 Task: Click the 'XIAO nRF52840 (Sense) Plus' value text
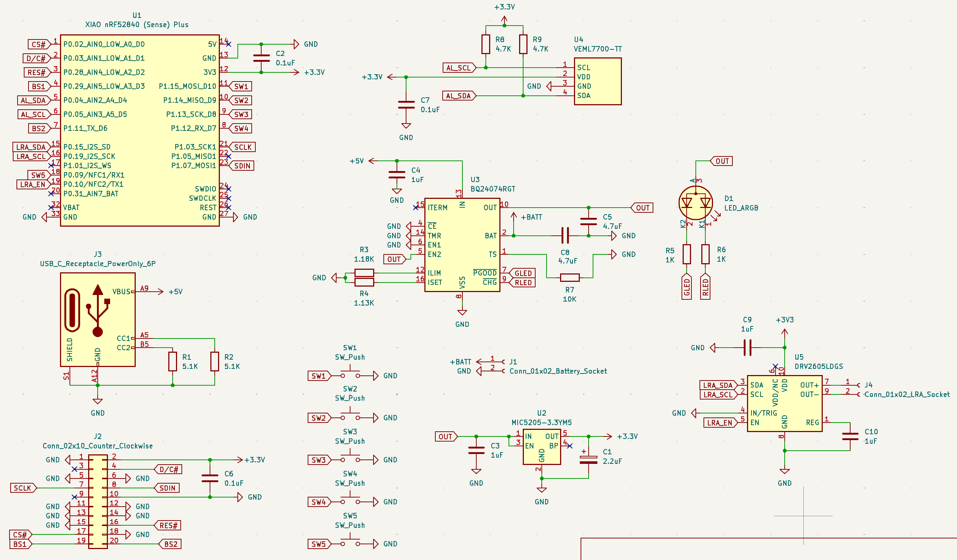(x=137, y=24)
